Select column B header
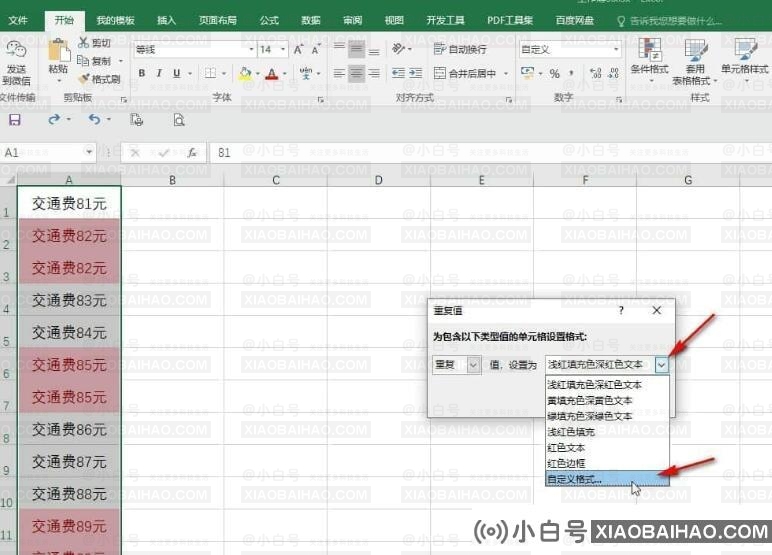Image resolution: width=772 pixels, height=555 pixels. (172, 180)
